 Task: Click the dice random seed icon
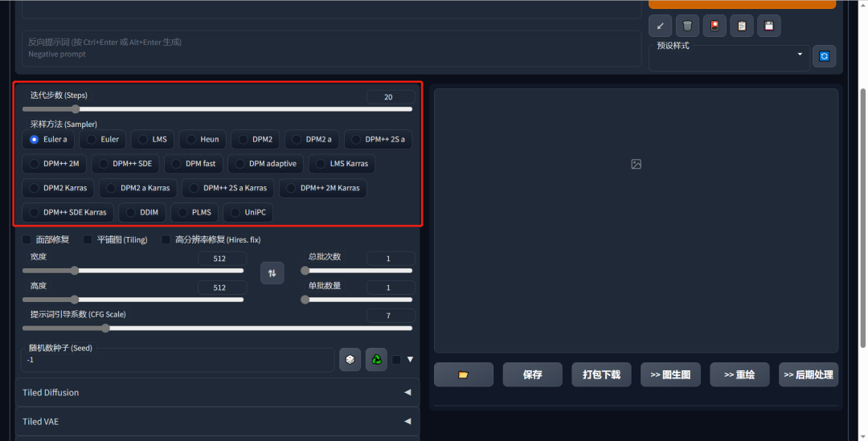(350, 360)
